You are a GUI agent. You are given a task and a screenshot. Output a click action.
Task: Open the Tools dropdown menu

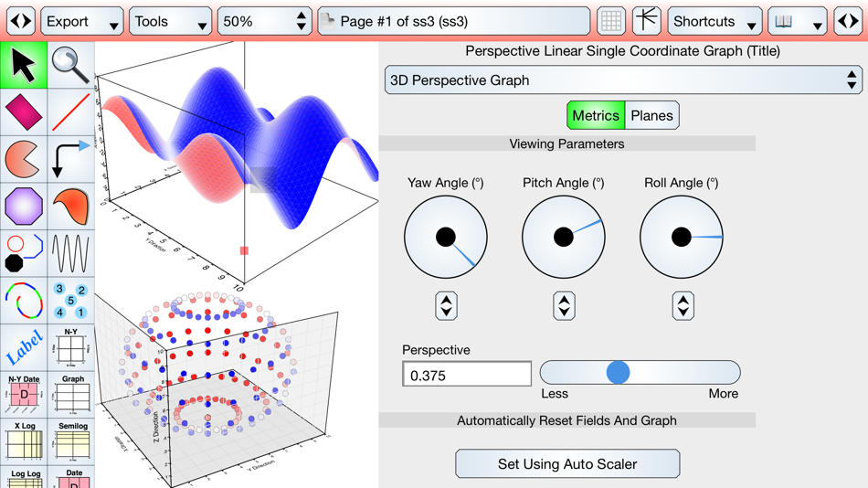tap(171, 22)
